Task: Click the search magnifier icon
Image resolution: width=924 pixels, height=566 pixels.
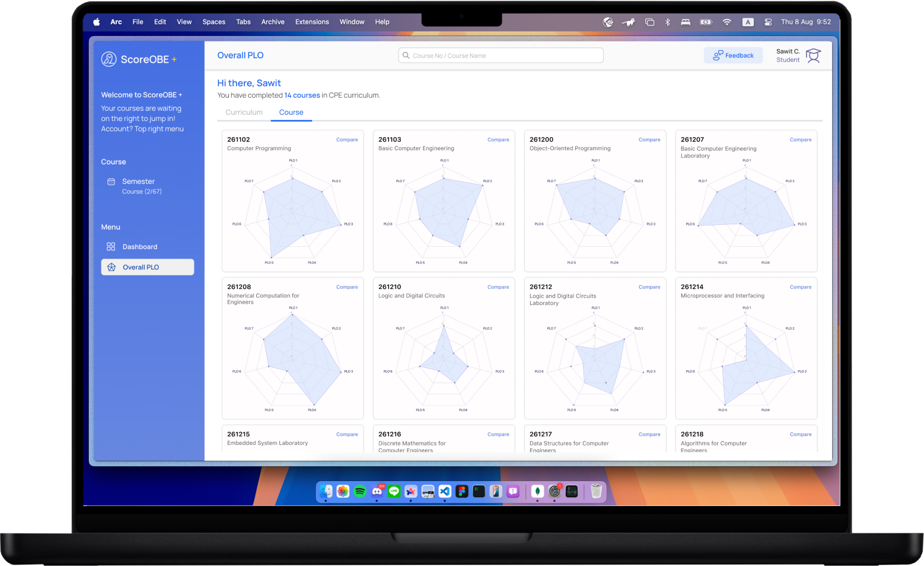Action: (x=406, y=56)
